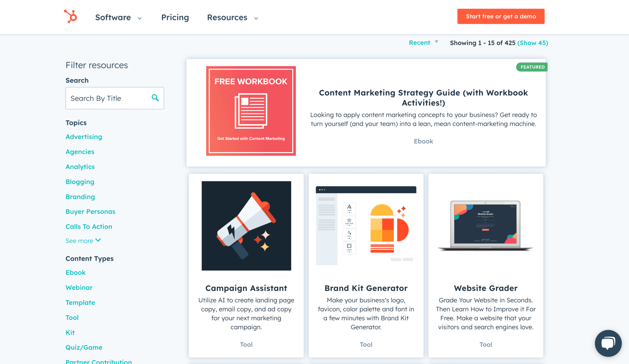
Task: Click Tool label under Brand Kit Generator
Action: click(x=366, y=344)
